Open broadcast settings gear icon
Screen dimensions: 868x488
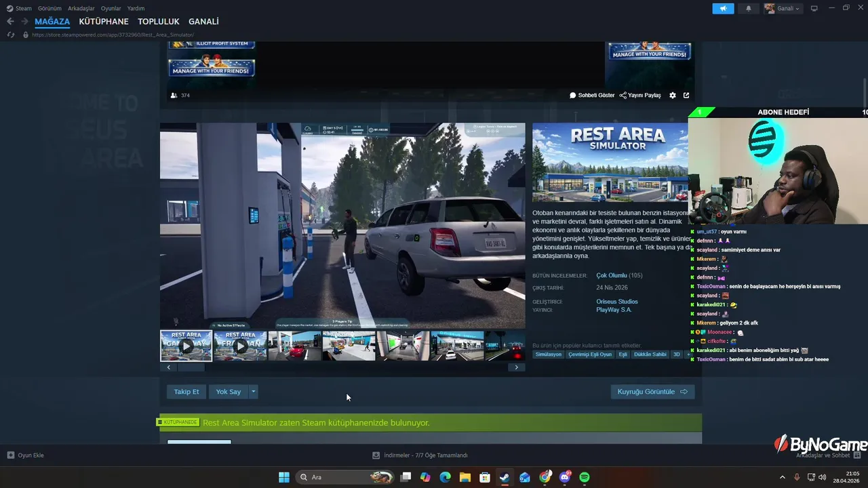tap(673, 96)
